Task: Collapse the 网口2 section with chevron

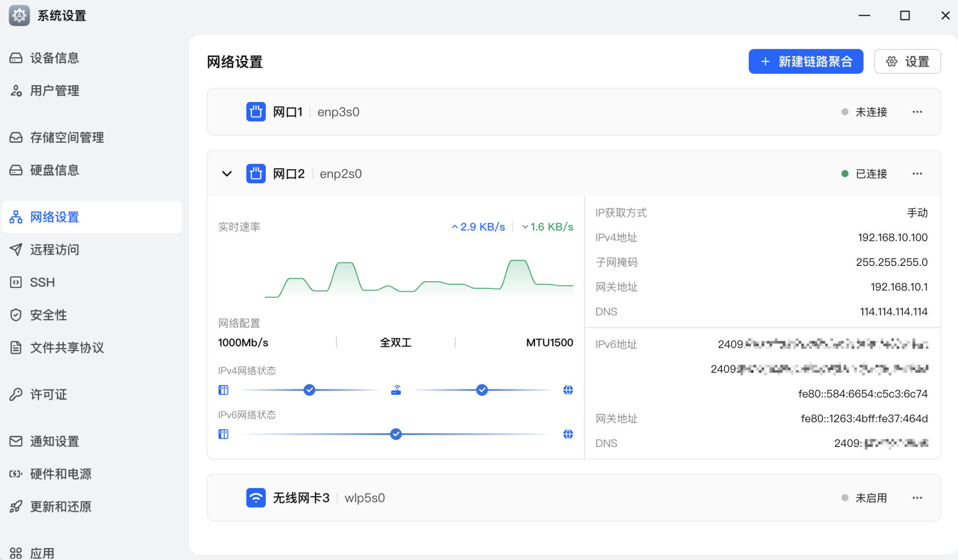Action: [227, 173]
